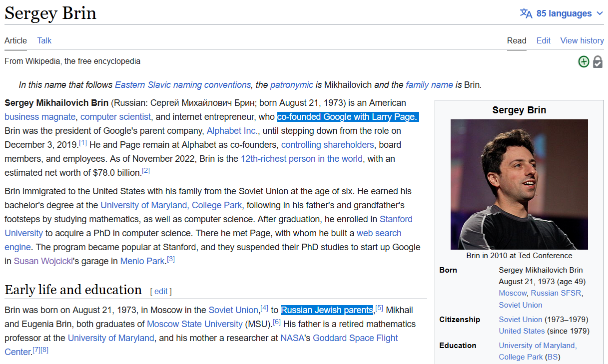This screenshot has width=608, height=364.
Task: Open University of Maryland, College Park infobox link
Action: point(538,351)
